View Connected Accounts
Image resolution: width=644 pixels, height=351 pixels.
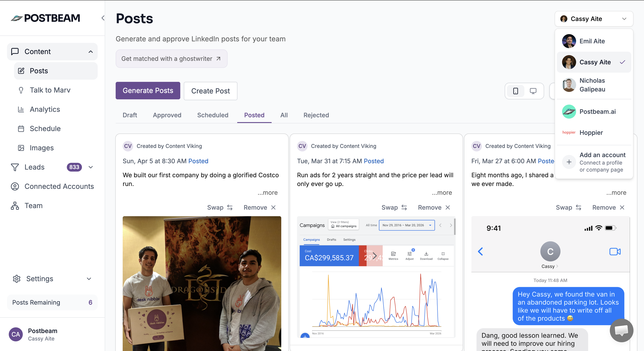tap(59, 186)
